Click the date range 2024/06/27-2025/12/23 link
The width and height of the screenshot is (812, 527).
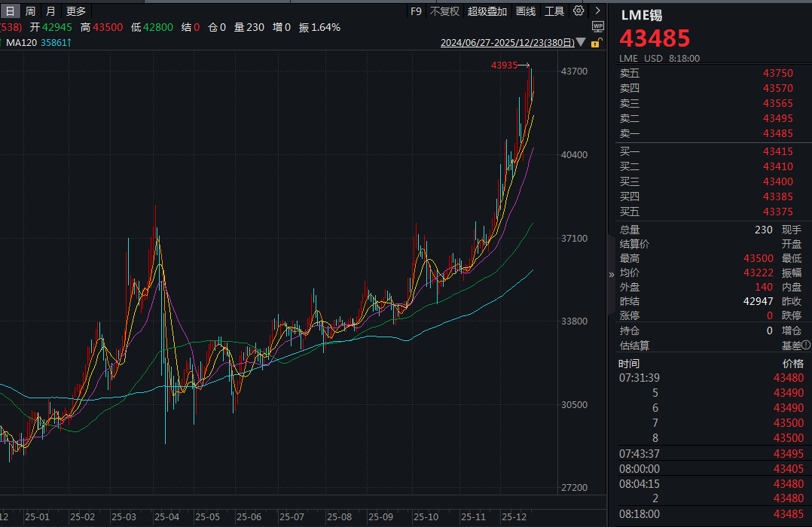[507, 44]
